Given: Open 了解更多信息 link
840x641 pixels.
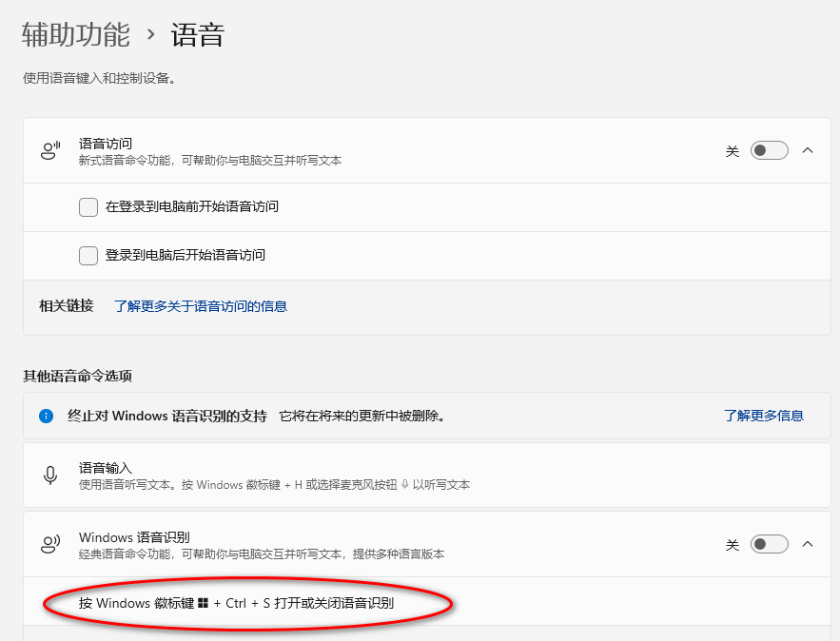Looking at the screenshot, I should click(763, 416).
